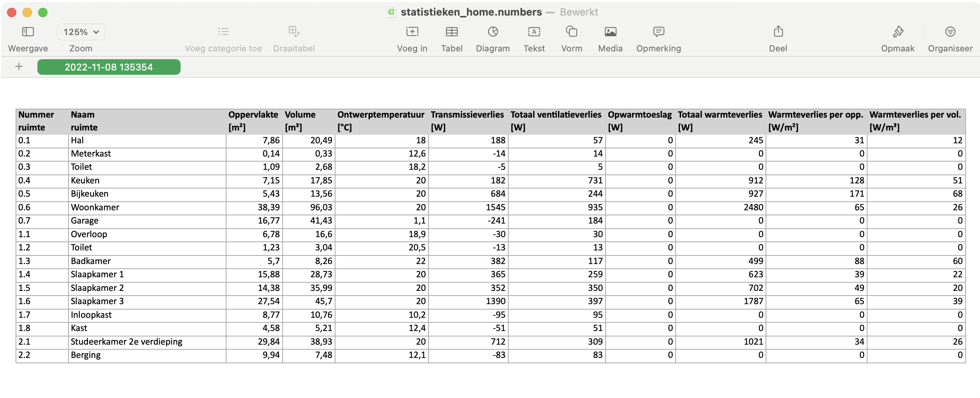Open the Media insert icon
The image size is (980, 398).
point(609,37)
